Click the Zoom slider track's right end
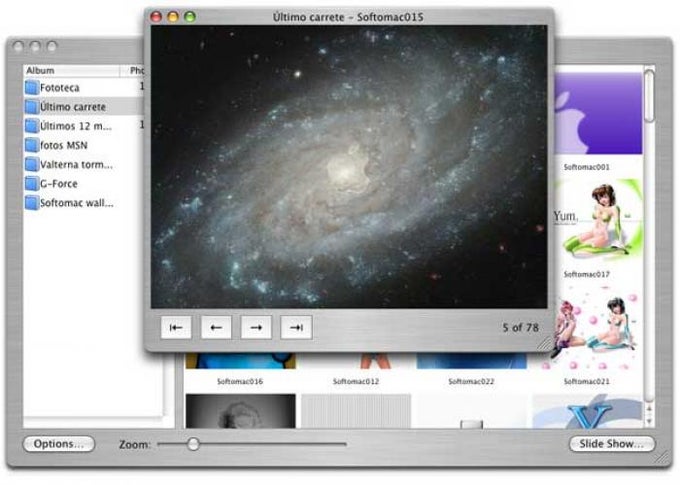680x485 pixels. 344,444
